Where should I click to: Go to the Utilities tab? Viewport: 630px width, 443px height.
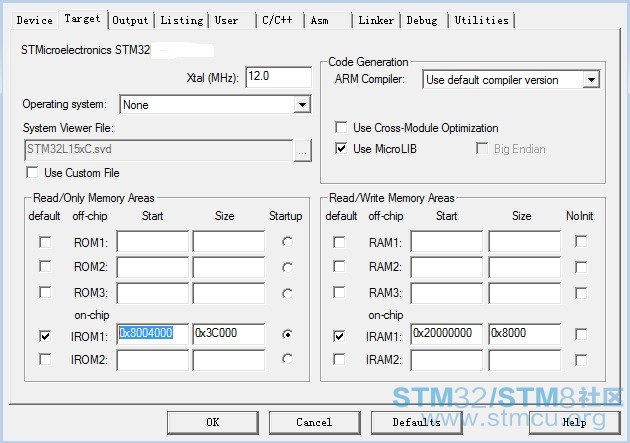point(481,20)
